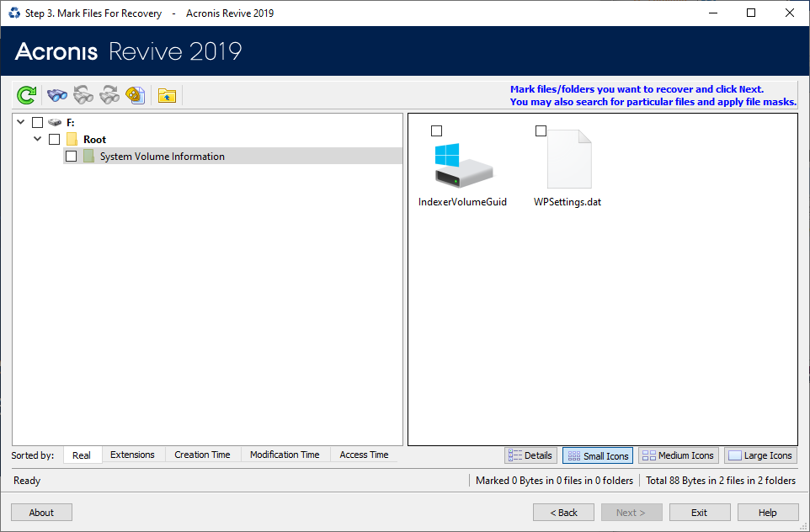Switch to Medium Icons view
The width and height of the screenshot is (810, 532).
(x=679, y=455)
